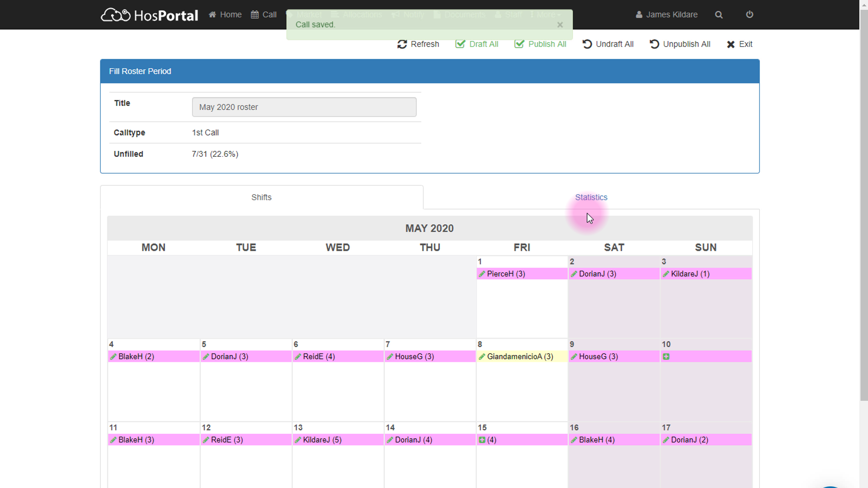The width and height of the screenshot is (868, 488).
Task: Click pencil edit icon beside PierceH (3)
Action: [x=482, y=274]
